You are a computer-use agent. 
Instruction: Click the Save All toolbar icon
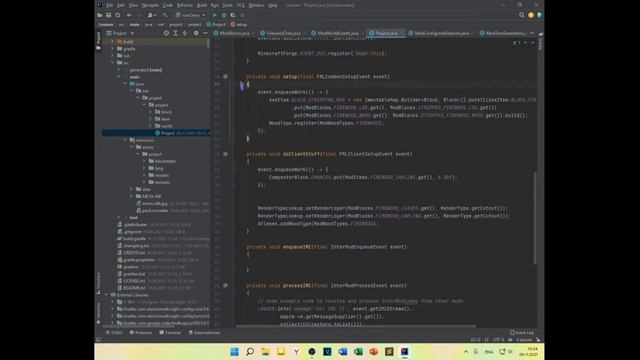[109, 15]
